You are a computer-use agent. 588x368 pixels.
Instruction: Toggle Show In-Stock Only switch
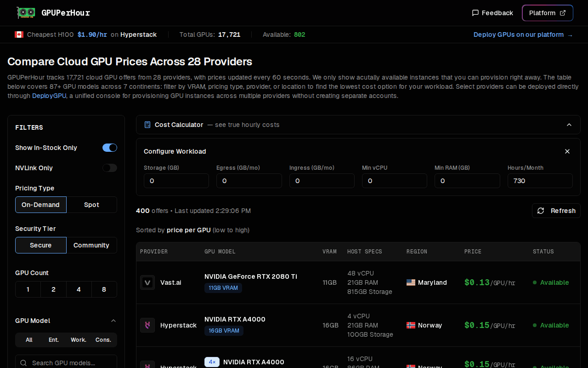tap(110, 148)
